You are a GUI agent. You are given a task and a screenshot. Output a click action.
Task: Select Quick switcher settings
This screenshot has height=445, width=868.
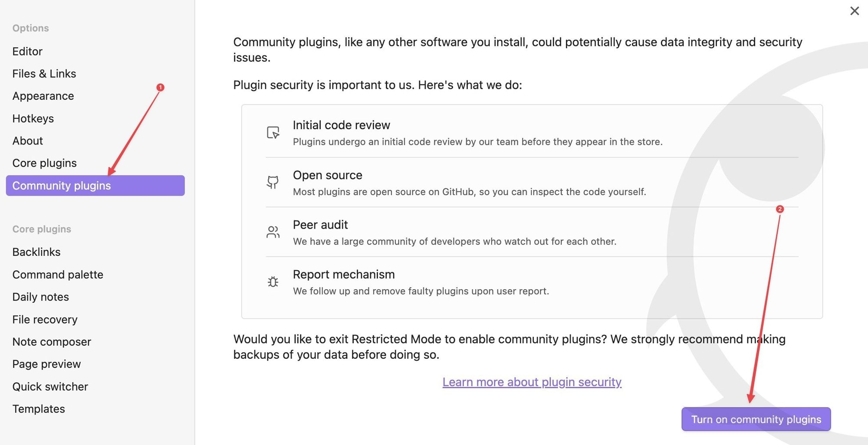click(x=50, y=386)
